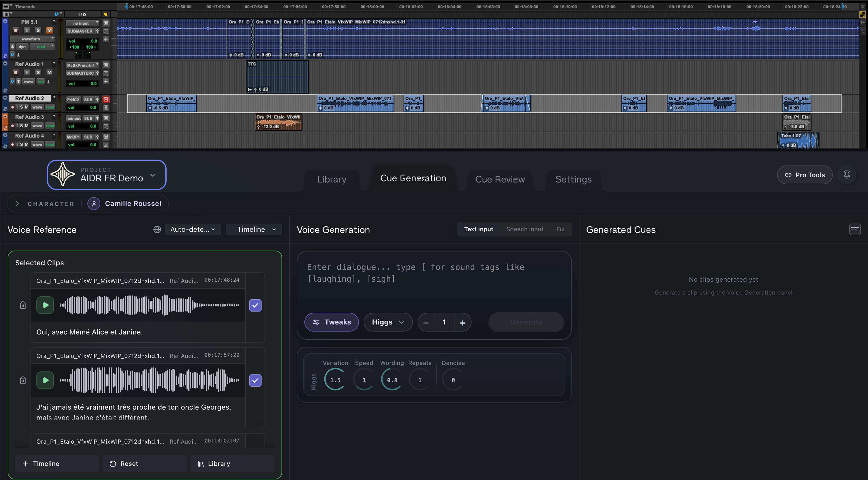Viewport: 868px width, 480px height.
Task: Solo the Ref Audio 1 track
Action: [x=38, y=72]
